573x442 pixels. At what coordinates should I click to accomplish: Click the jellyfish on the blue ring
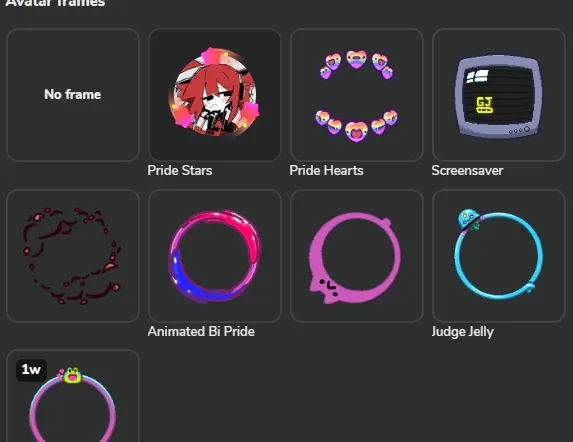point(469,220)
